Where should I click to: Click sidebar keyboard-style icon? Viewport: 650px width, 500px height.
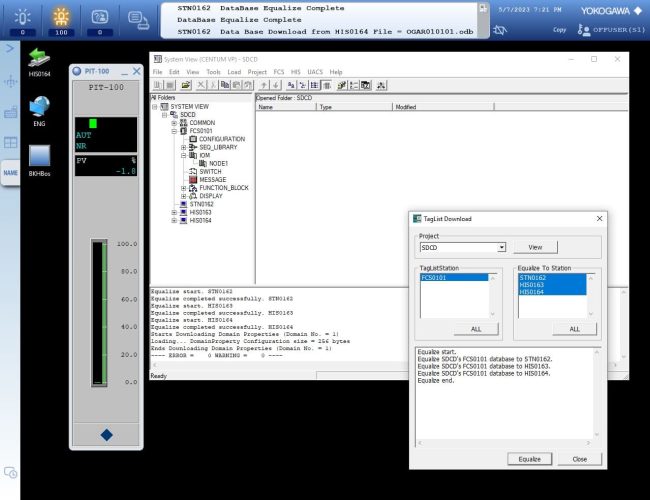(x=10, y=112)
